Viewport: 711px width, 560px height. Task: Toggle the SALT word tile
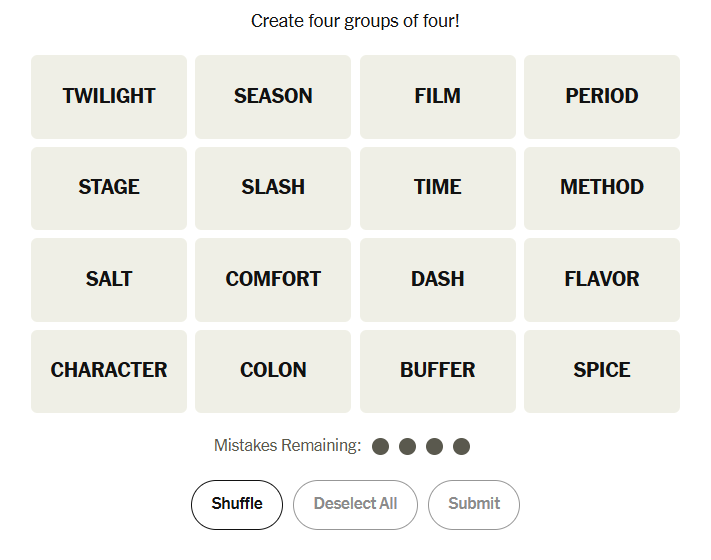point(109,280)
